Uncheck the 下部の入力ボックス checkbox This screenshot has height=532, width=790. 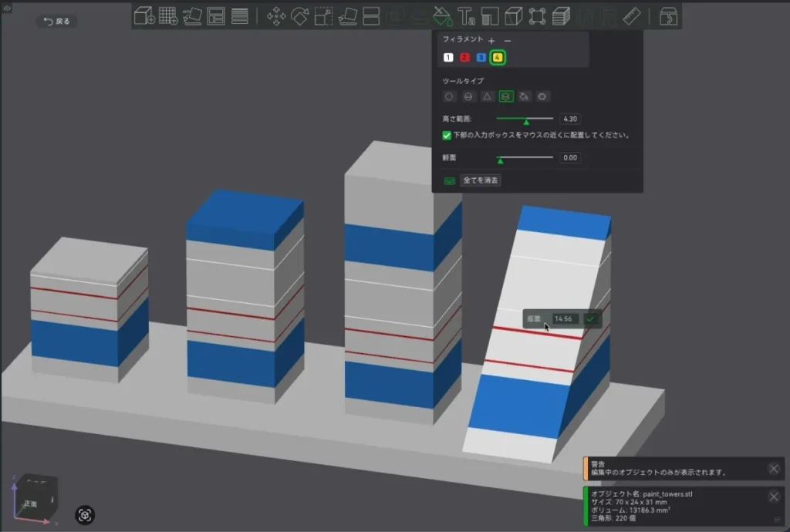click(447, 136)
